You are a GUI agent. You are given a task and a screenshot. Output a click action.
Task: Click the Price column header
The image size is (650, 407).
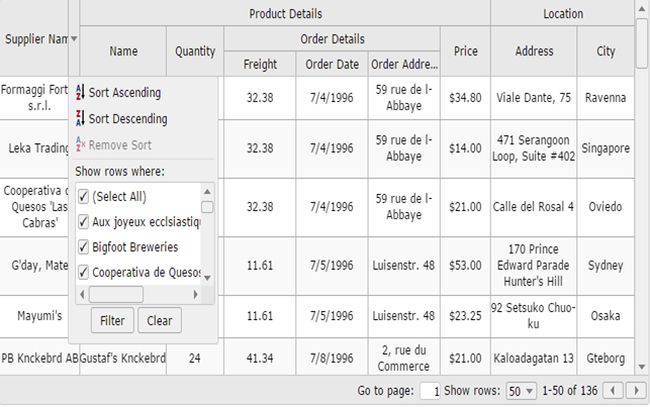466,51
